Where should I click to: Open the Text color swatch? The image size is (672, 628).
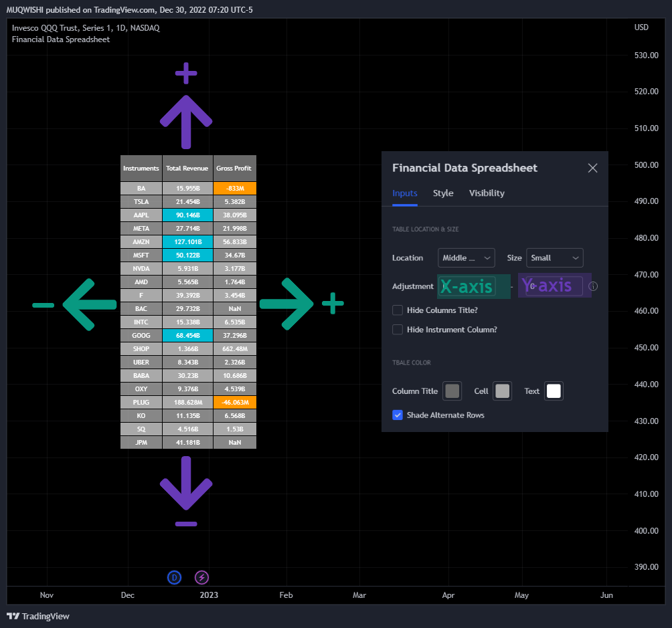point(554,391)
